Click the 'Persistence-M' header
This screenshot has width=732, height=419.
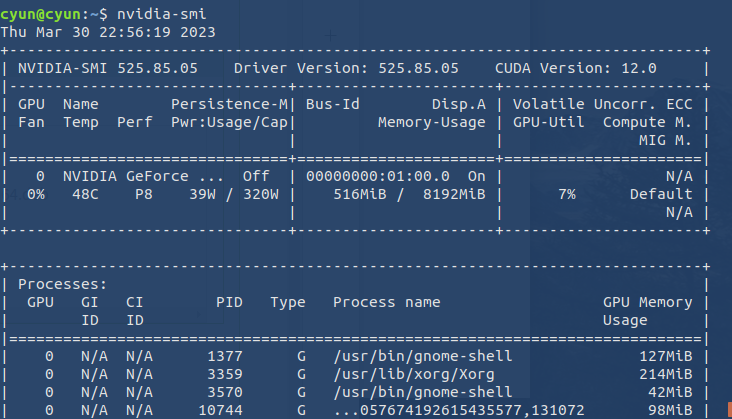(x=229, y=104)
